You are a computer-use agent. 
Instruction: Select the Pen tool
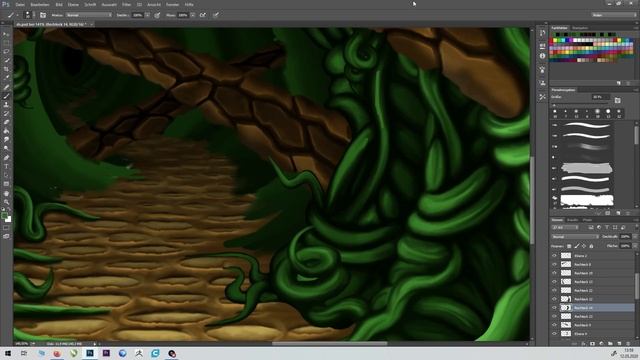pos(6,158)
